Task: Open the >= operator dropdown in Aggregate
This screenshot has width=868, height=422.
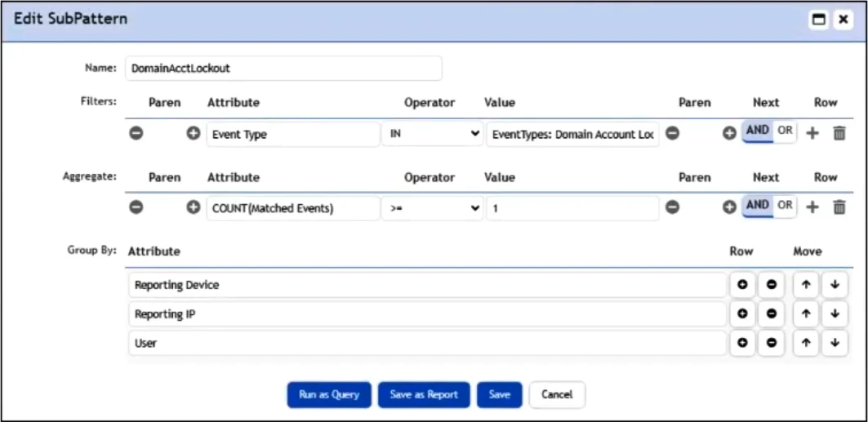Action: [x=432, y=208]
